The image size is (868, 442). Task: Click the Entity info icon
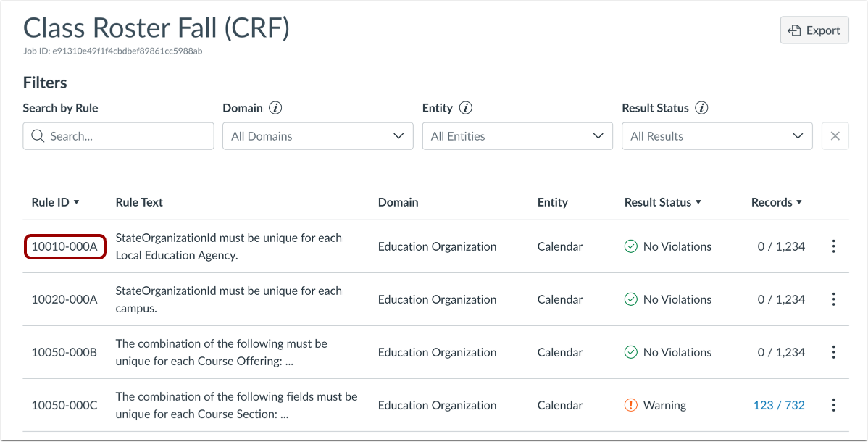[x=465, y=108]
